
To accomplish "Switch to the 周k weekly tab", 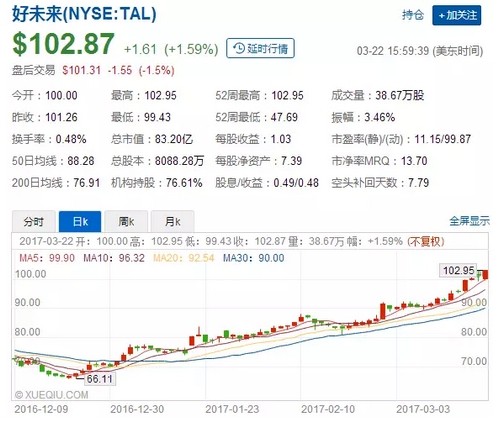I will [x=126, y=221].
